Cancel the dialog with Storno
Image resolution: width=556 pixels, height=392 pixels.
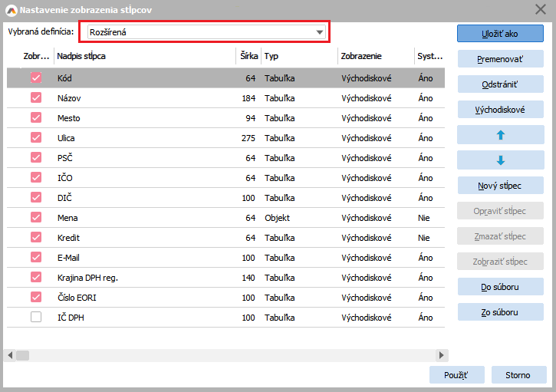click(518, 374)
